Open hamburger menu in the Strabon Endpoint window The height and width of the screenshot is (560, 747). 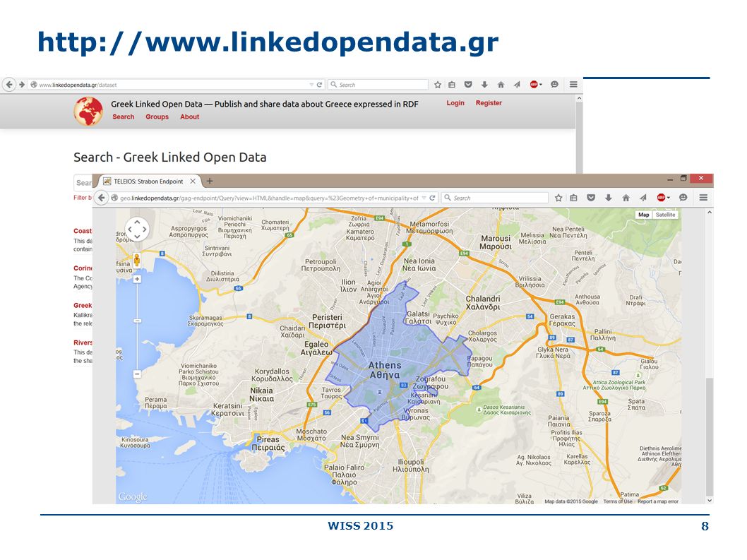(x=703, y=198)
